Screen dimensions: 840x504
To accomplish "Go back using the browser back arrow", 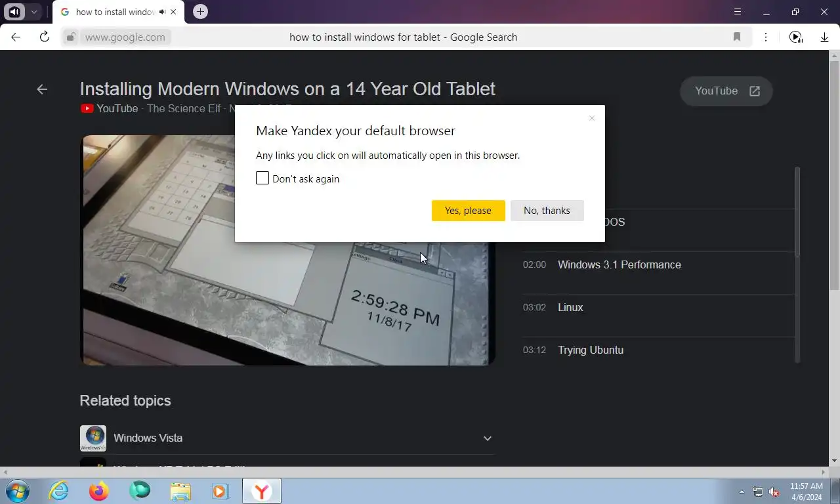I will coord(16,37).
